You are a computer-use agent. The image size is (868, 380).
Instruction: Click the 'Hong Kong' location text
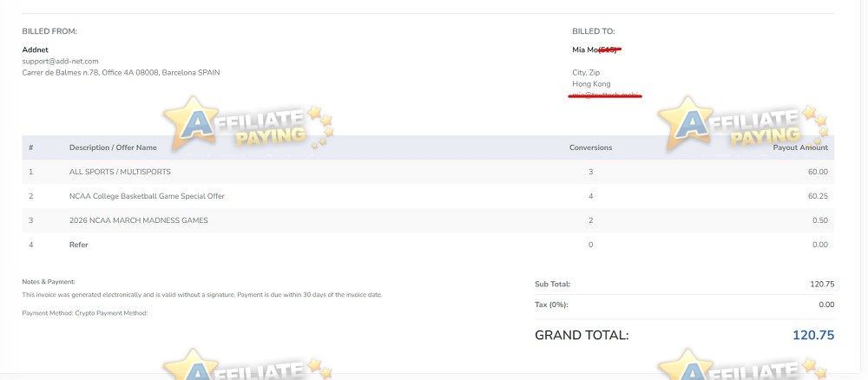pyautogui.click(x=591, y=84)
